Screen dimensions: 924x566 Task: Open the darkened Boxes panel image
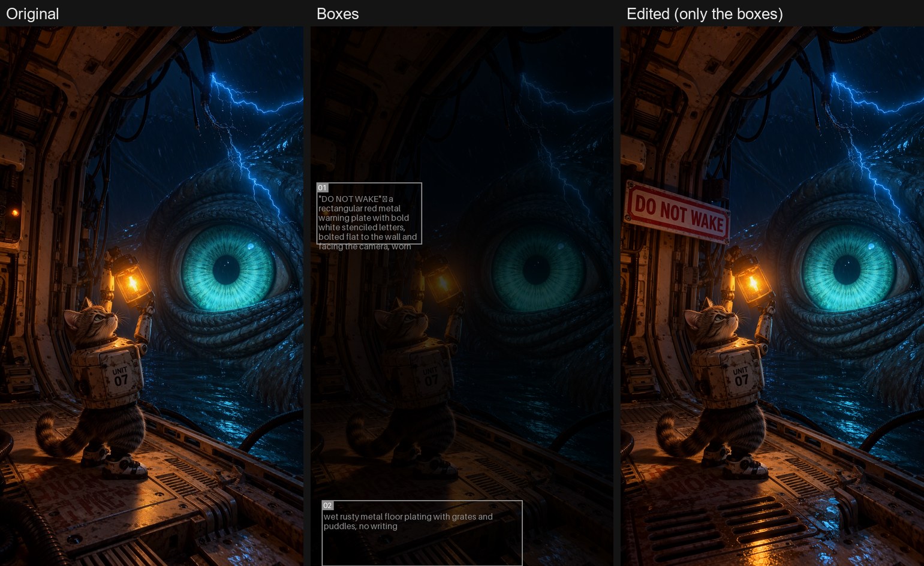pyautogui.click(x=462, y=296)
